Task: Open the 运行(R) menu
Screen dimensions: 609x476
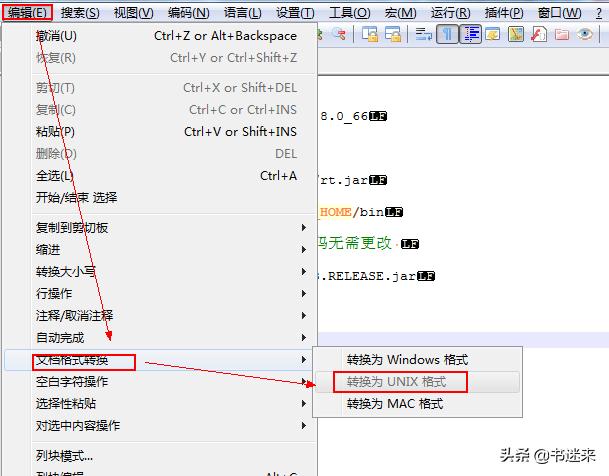Action: 450,13
